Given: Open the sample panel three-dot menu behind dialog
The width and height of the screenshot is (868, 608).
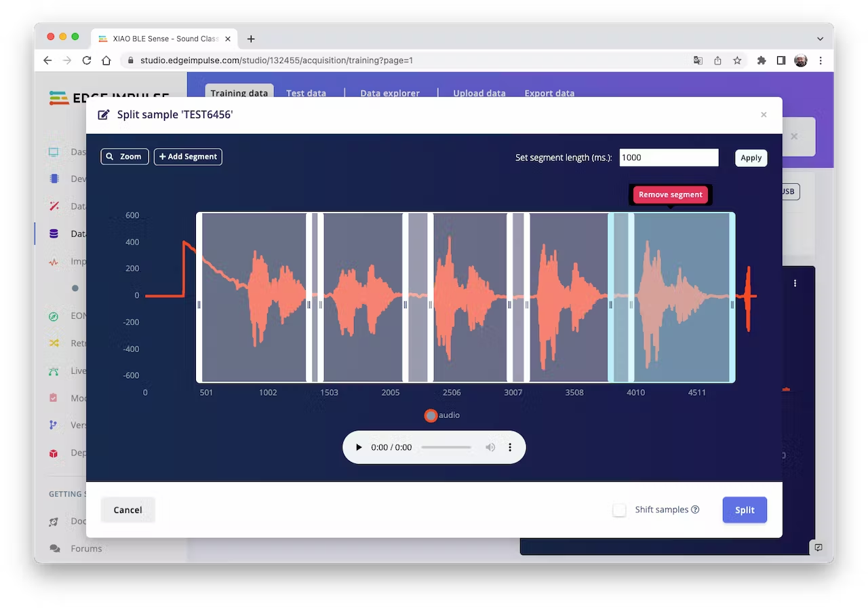Looking at the screenshot, I should pos(795,283).
